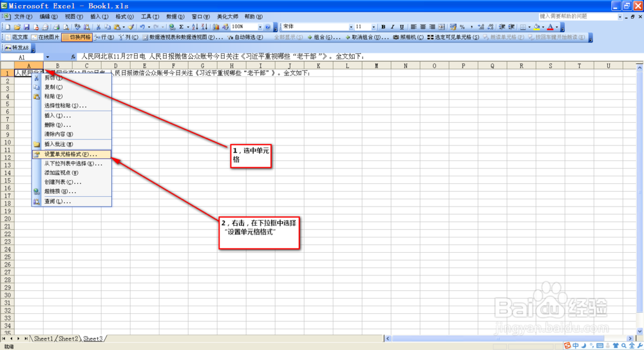This screenshot has height=350, width=644.
Task: Expand the Zoom 100% dropdown
Action: pos(260,27)
